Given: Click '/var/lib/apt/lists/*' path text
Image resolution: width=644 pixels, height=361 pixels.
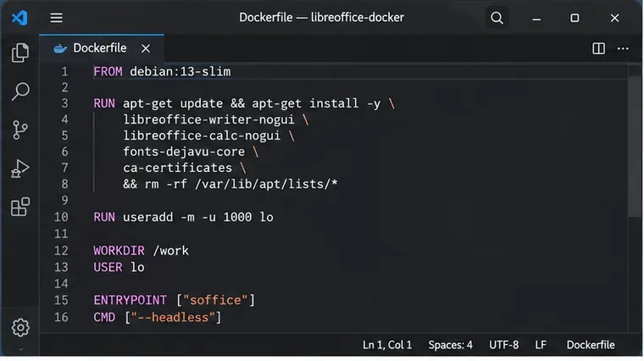Looking at the screenshot, I should coord(266,184).
